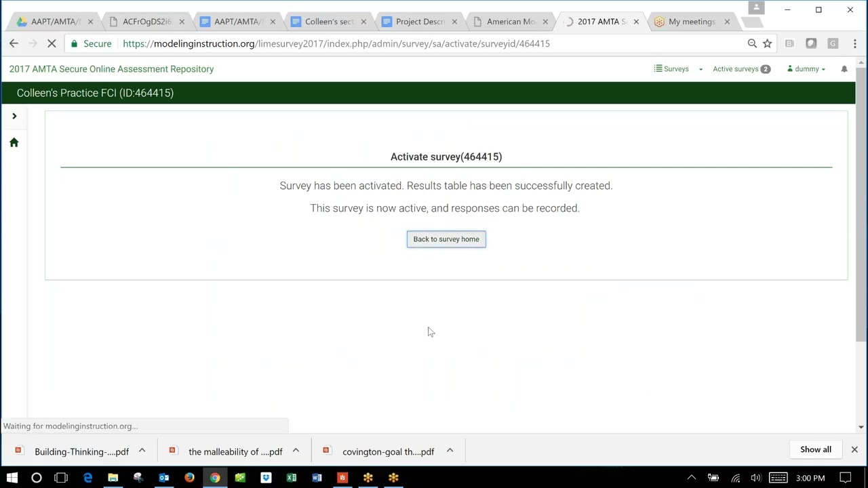Click the first grayed extension icon

(x=789, y=43)
